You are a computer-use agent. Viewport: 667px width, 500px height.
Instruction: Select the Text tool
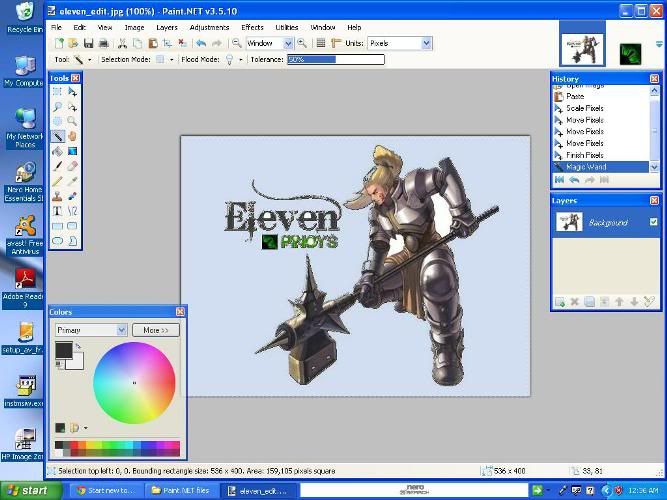pos(57,211)
